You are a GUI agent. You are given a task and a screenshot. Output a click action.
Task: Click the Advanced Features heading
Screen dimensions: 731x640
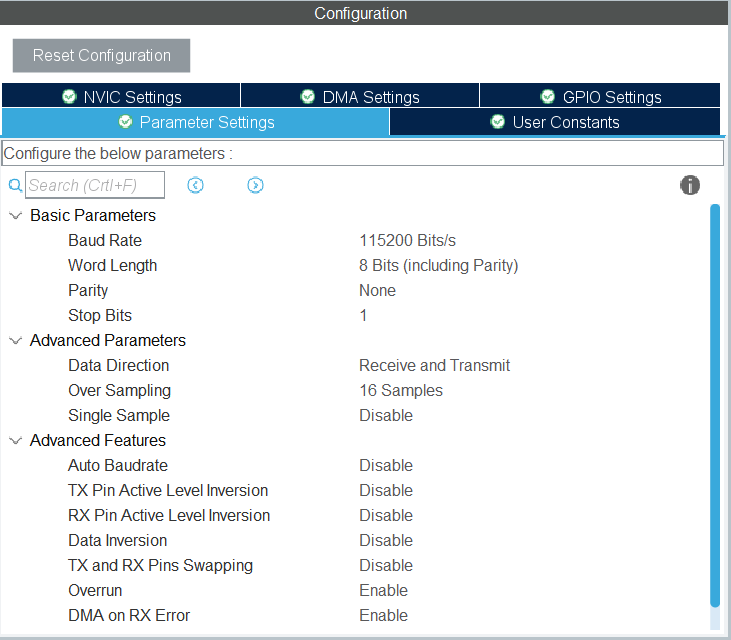[98, 440]
